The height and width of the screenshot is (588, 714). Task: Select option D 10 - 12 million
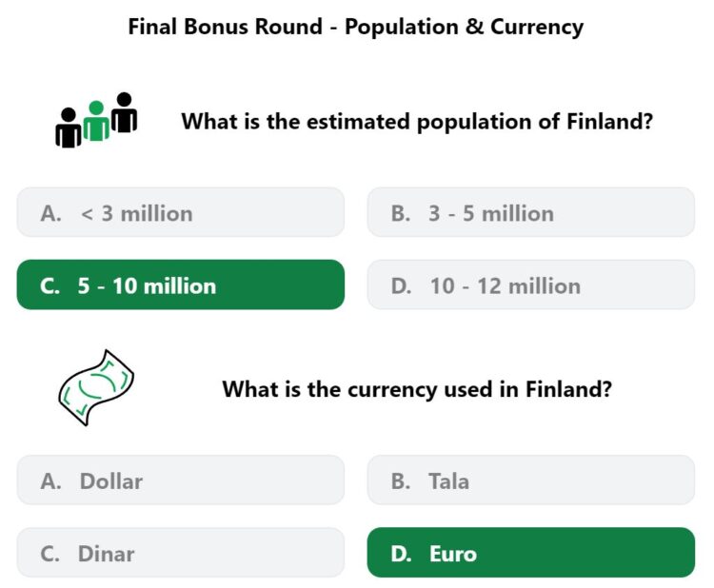point(531,284)
